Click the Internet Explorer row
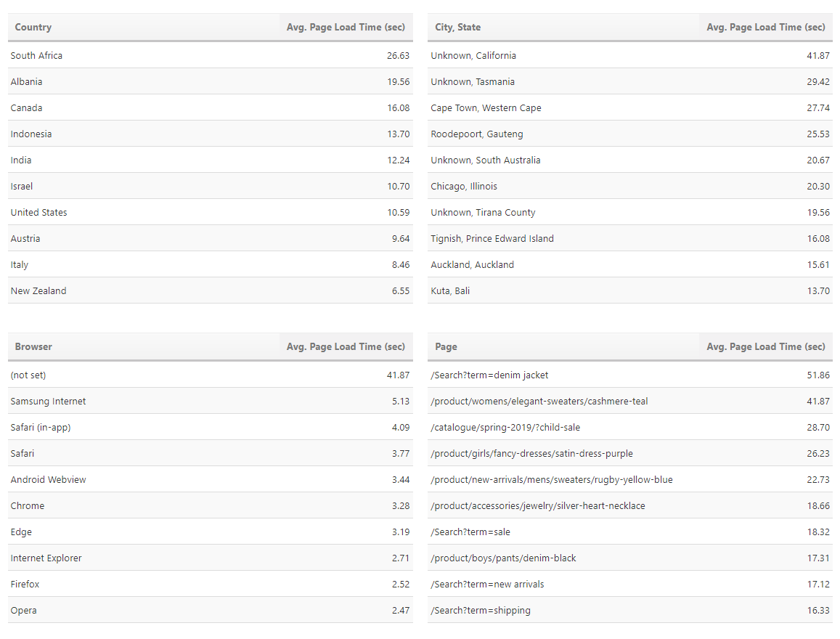840x639 pixels. pyautogui.click(x=46, y=558)
